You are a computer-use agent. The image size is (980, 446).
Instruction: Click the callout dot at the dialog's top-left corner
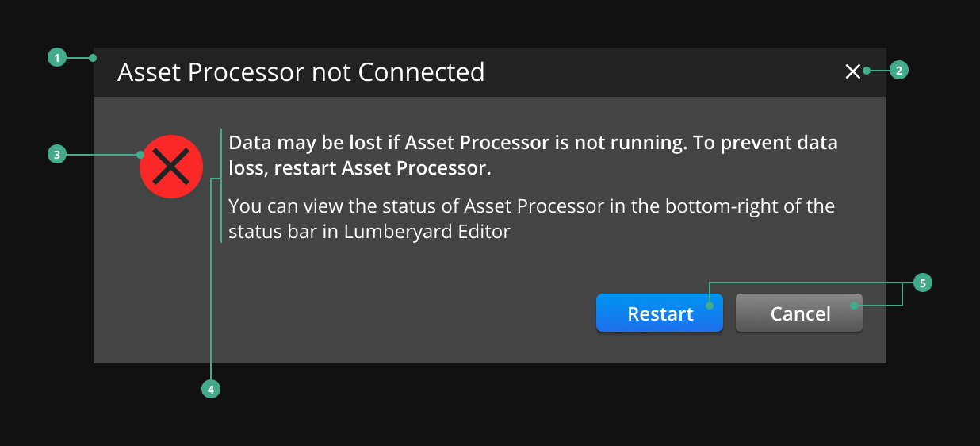(93, 58)
